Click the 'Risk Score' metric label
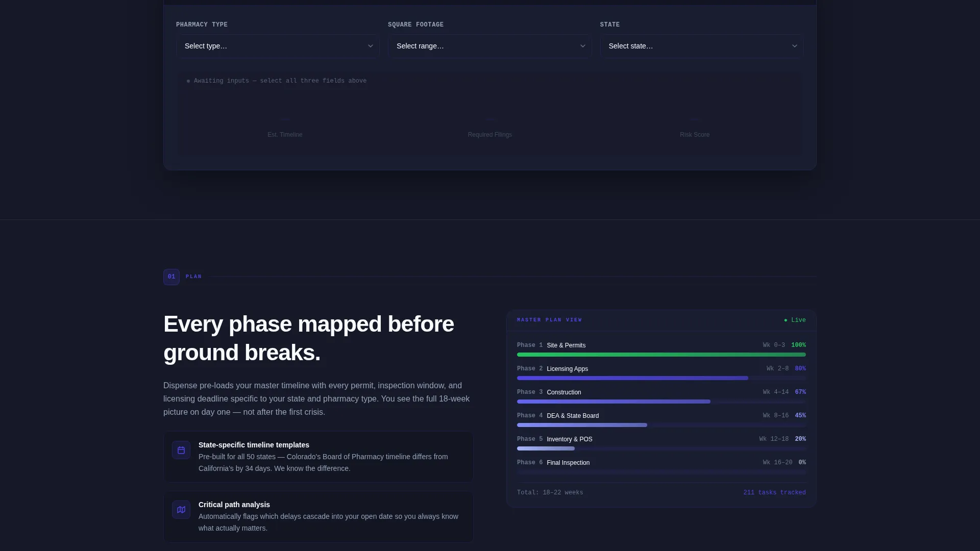The width and height of the screenshot is (980, 551). tap(695, 135)
